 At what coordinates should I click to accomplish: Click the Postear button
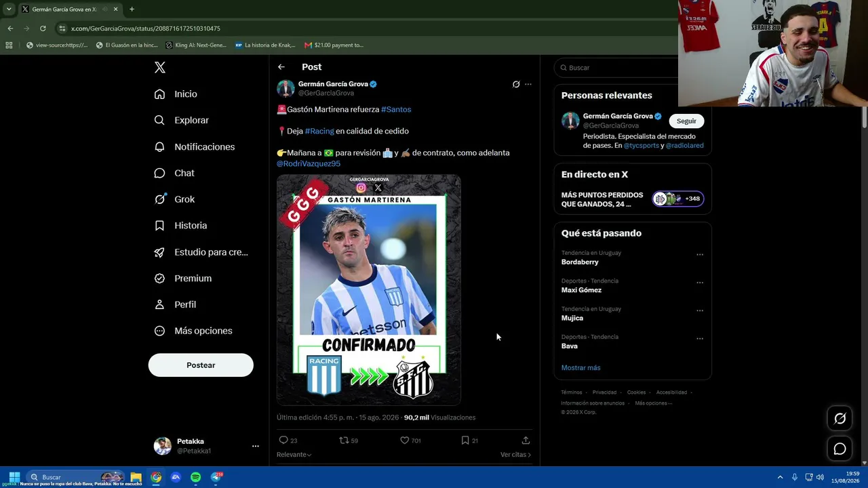click(x=201, y=365)
